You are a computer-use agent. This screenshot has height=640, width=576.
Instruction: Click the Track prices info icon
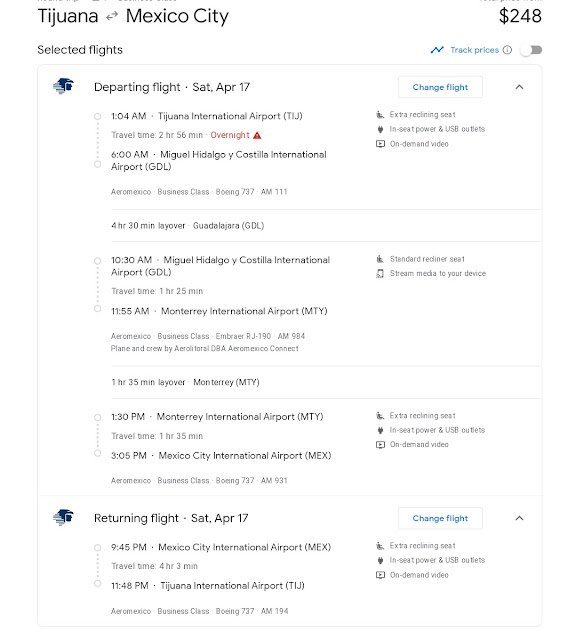click(507, 50)
